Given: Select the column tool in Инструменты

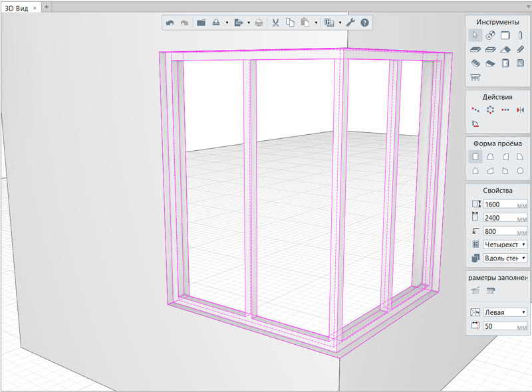Looking at the screenshot, I should (x=520, y=35).
